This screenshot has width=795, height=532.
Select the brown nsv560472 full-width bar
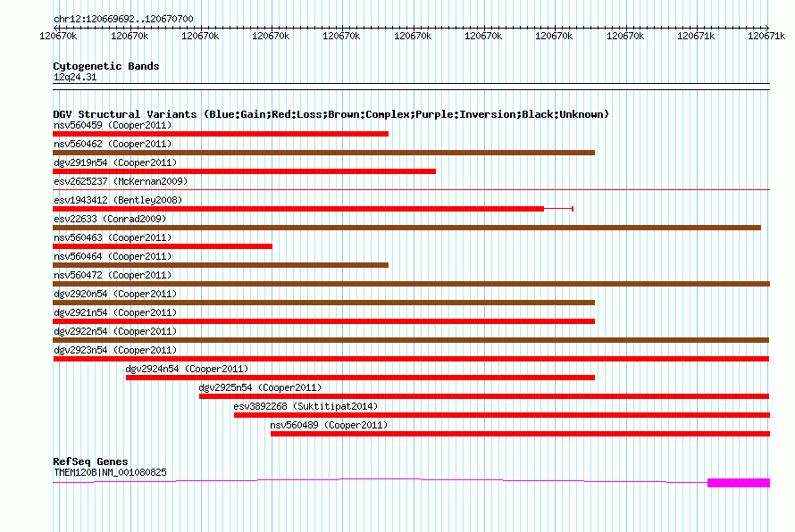411,284
